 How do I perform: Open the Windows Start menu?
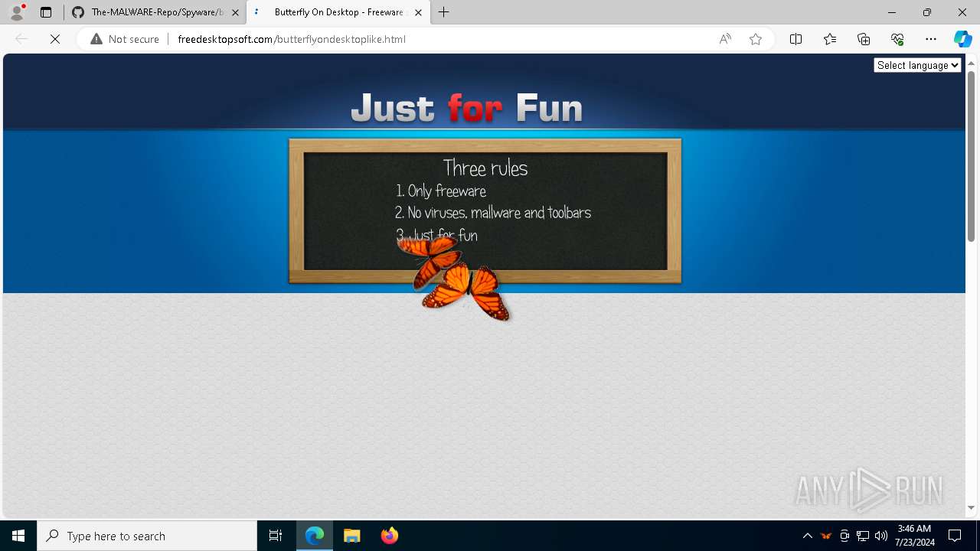18,536
